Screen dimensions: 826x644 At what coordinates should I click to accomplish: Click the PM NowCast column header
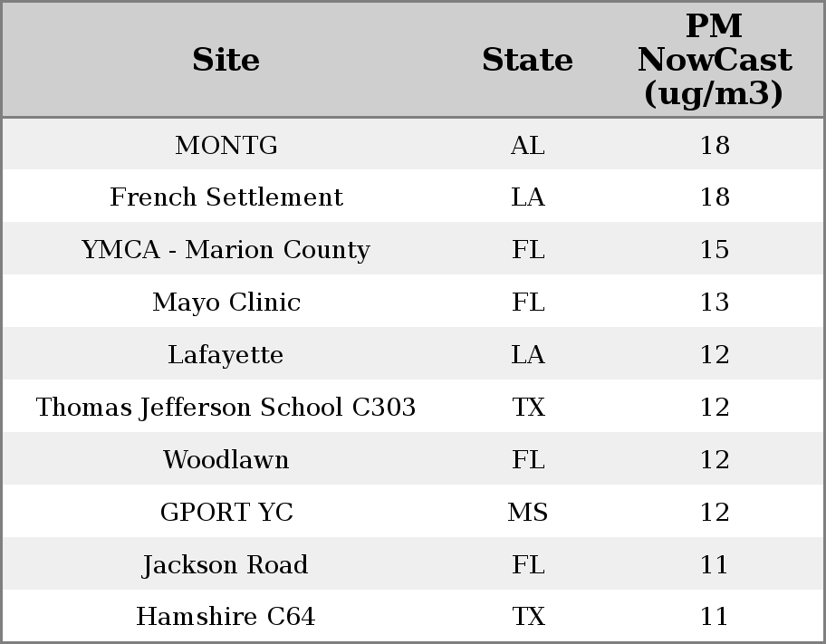coord(714,61)
